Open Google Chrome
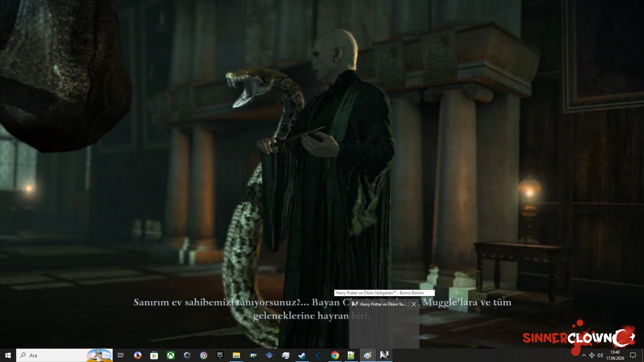The width and height of the screenshot is (644, 362). click(335, 355)
